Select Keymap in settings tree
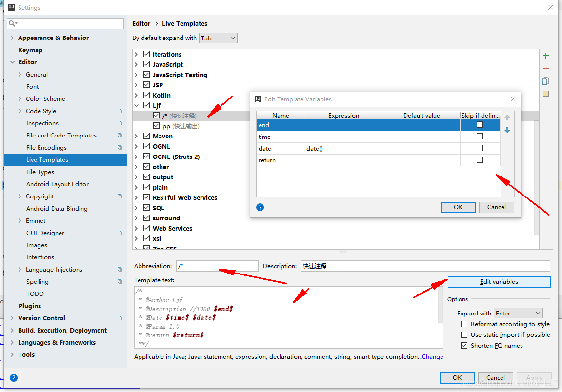The height and width of the screenshot is (392, 562). (30, 50)
